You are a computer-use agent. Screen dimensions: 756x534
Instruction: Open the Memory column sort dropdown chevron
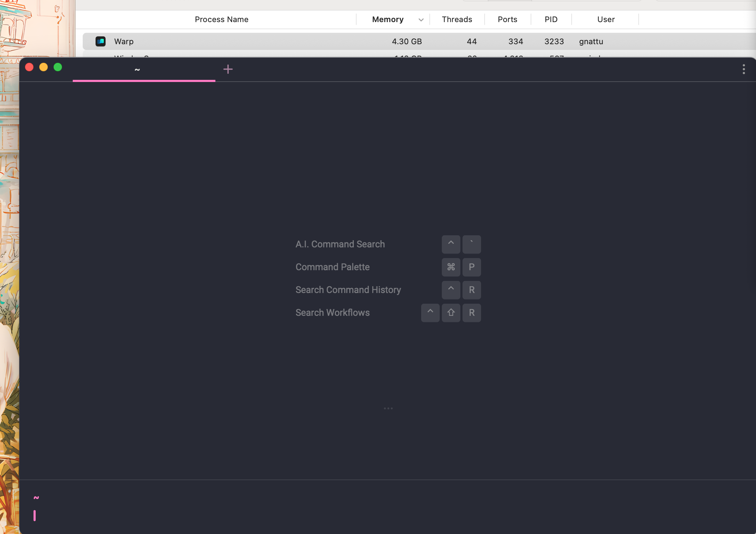[x=421, y=20]
